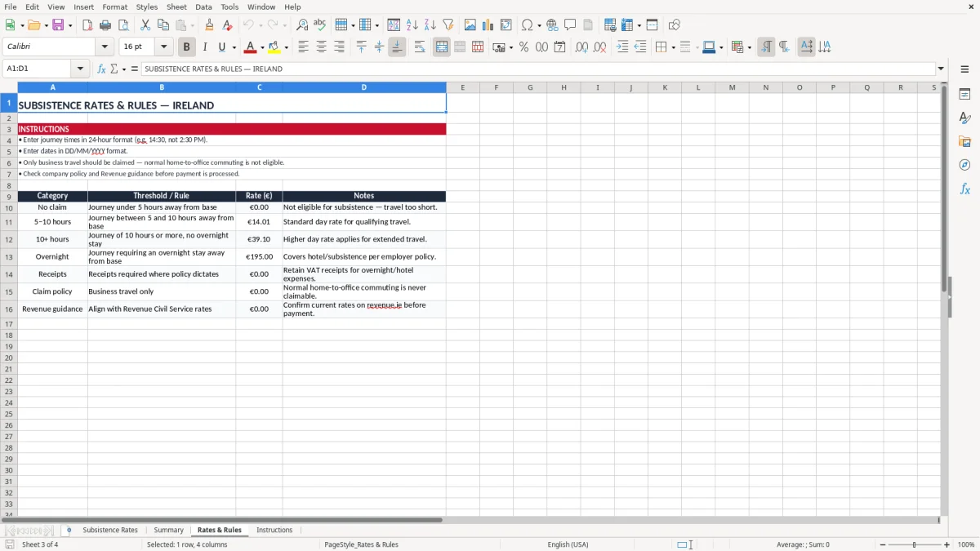The image size is (980, 551).
Task: Open the Function Wizard
Action: (102, 69)
